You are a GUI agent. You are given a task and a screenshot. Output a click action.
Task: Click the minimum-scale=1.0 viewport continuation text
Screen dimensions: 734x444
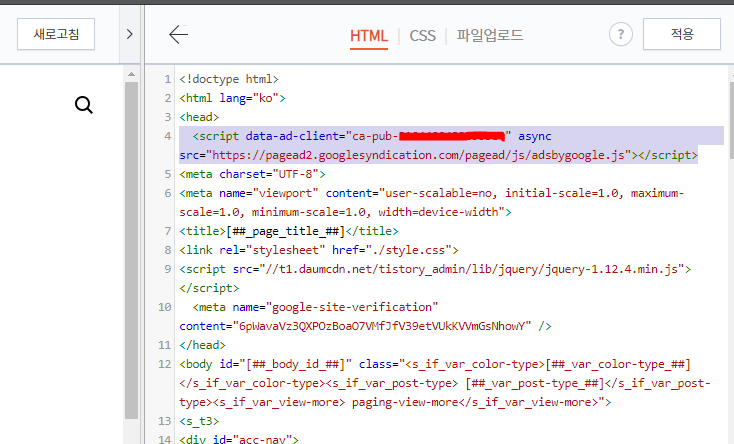[x=309, y=212]
